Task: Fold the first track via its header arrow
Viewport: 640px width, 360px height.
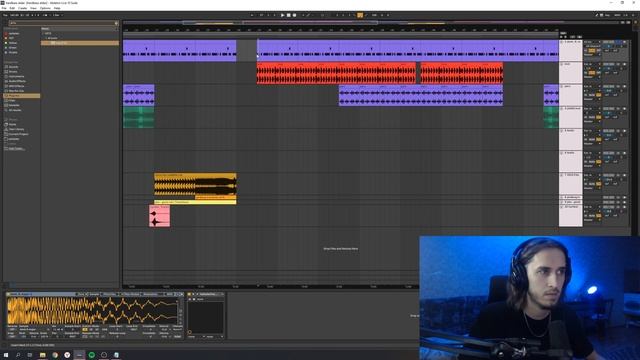Action: tap(562, 42)
